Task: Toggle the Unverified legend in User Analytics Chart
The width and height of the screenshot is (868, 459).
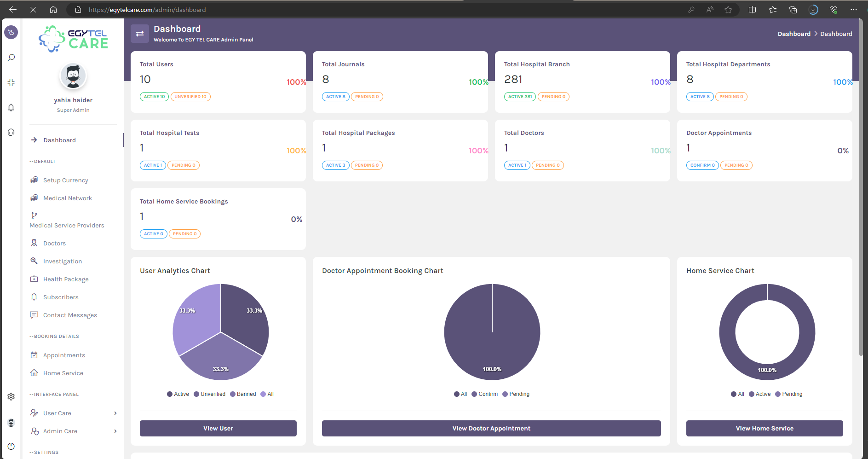Action: [210, 394]
